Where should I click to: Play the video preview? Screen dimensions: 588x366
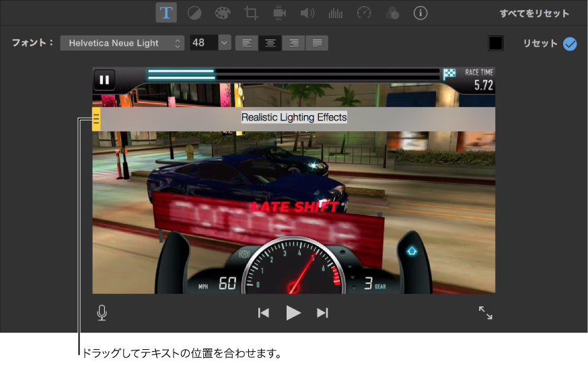pos(293,313)
